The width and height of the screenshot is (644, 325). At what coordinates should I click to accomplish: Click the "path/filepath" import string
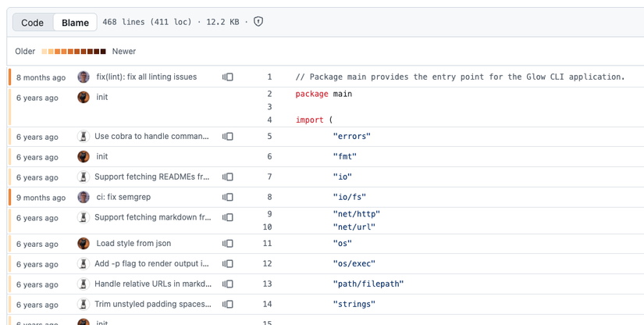tap(368, 284)
